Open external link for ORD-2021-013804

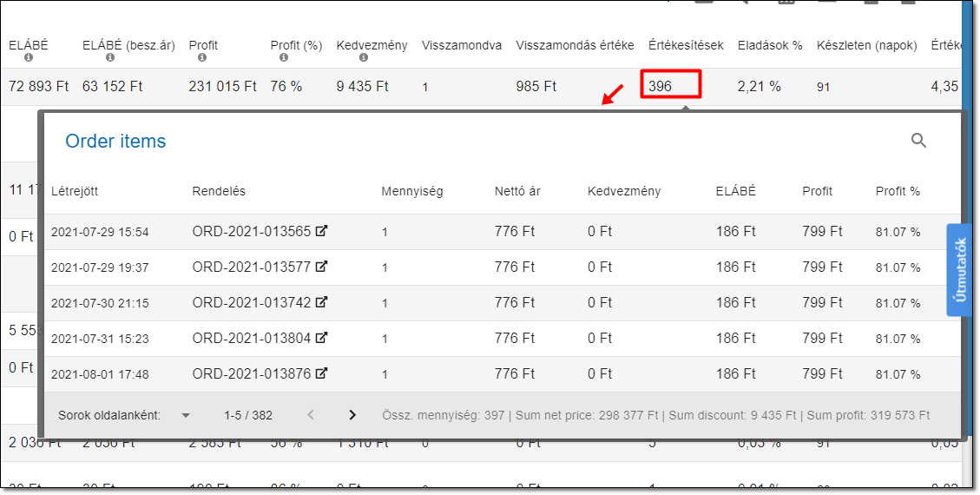(321, 338)
